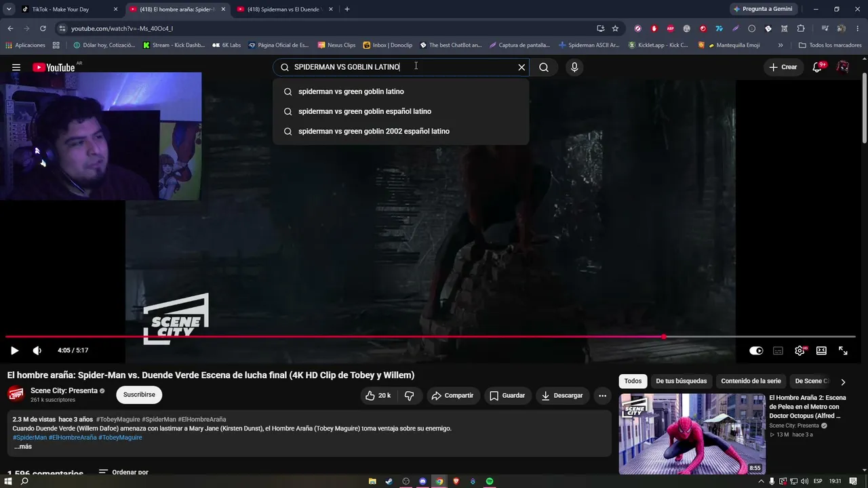The width and height of the screenshot is (868, 488).
Task: Open the blue #ElHombreAraña hashtag link
Action: coord(73,438)
